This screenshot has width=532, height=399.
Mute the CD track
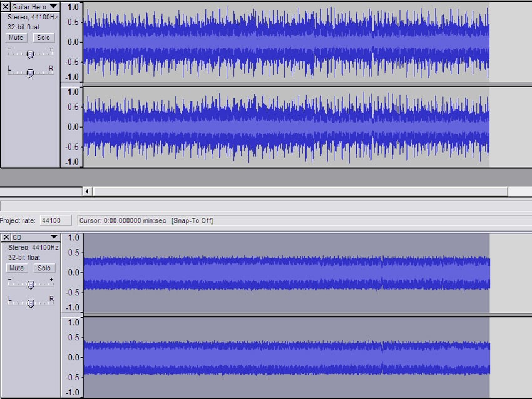pos(16,268)
